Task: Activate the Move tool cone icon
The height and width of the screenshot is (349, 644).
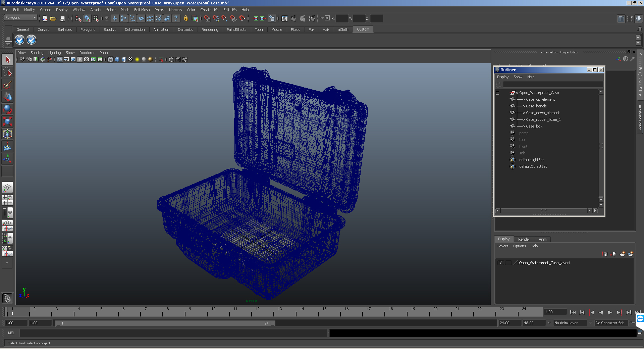Action: [x=7, y=97]
